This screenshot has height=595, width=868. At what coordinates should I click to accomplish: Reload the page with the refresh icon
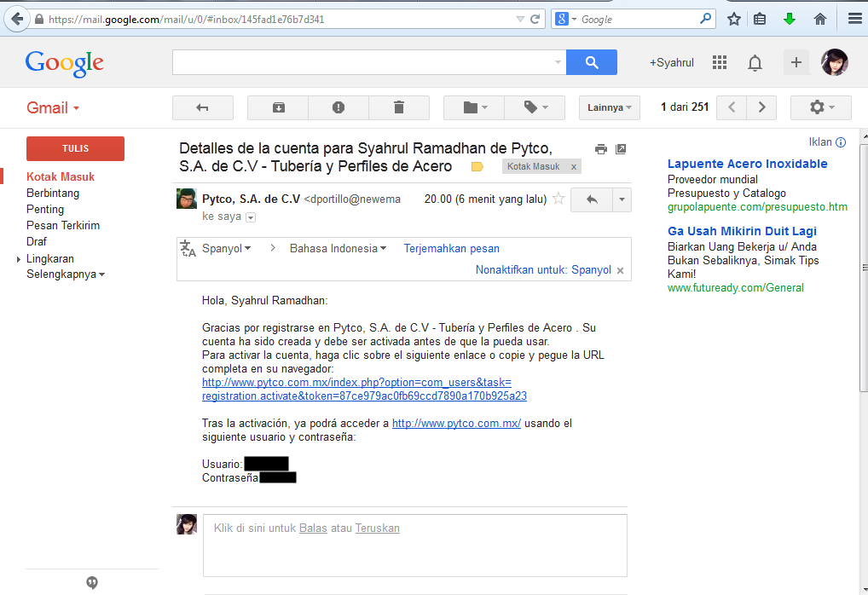click(x=535, y=20)
